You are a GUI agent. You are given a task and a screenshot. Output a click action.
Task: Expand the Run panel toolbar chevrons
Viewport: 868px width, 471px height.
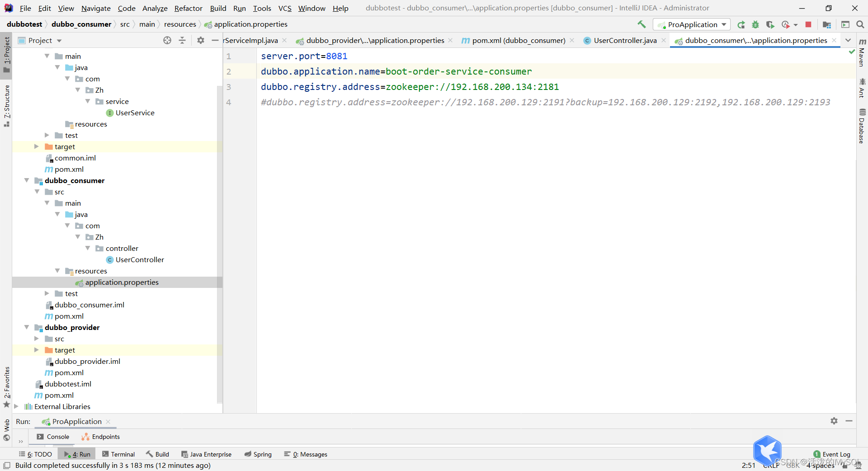(21, 442)
